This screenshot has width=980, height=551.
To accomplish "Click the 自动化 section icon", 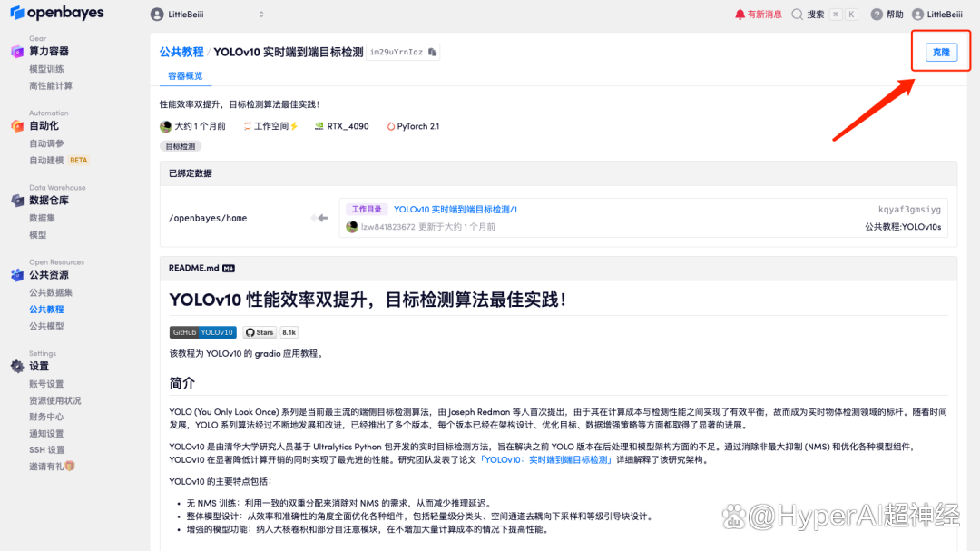I will coord(17,125).
